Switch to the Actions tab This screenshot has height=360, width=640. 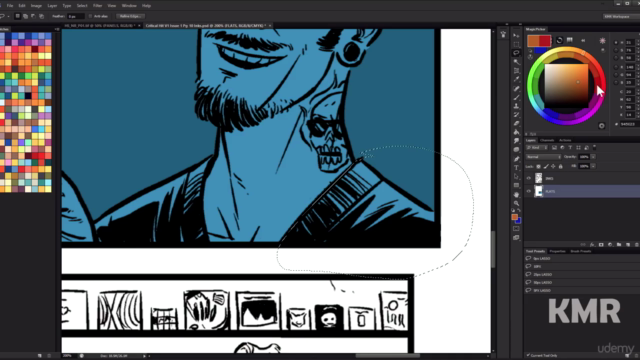[565, 140]
